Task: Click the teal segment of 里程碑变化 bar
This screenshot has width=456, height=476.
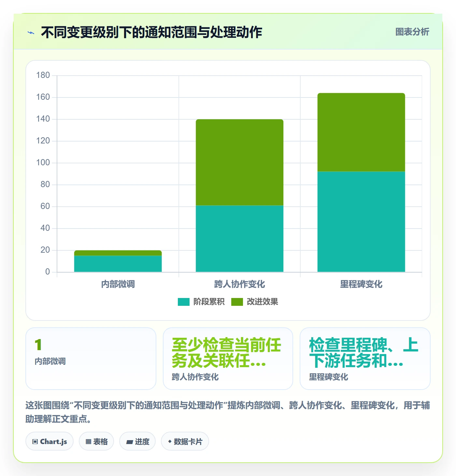Action: coord(361,222)
